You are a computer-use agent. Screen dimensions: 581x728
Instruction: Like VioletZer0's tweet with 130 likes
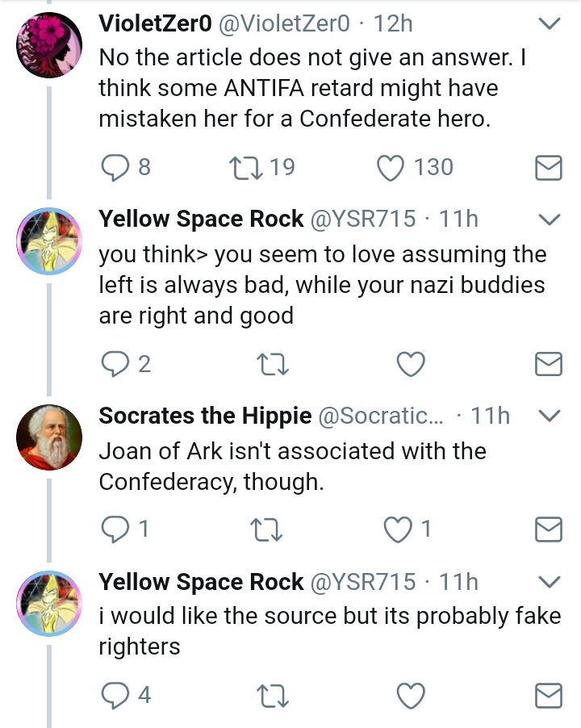tap(390, 168)
